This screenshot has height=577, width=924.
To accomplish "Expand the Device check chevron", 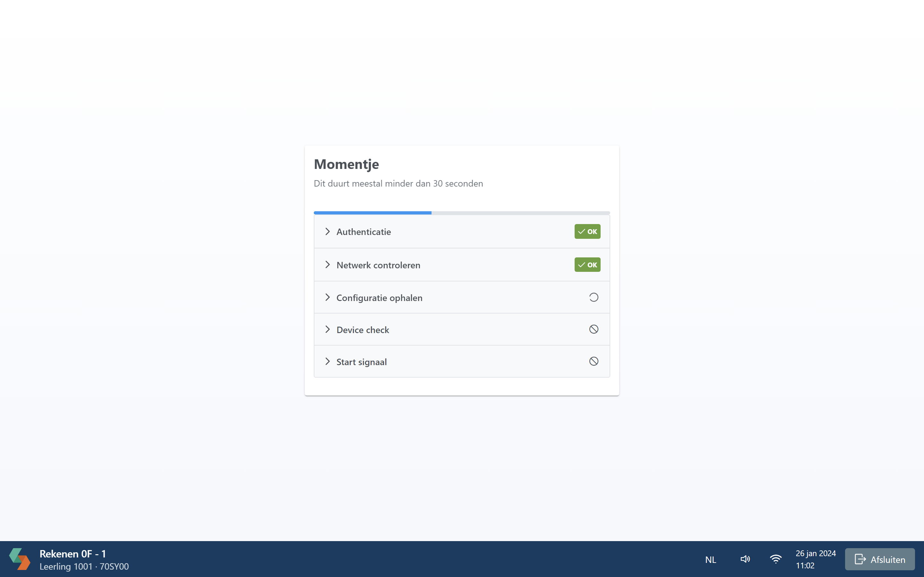I will tap(327, 329).
